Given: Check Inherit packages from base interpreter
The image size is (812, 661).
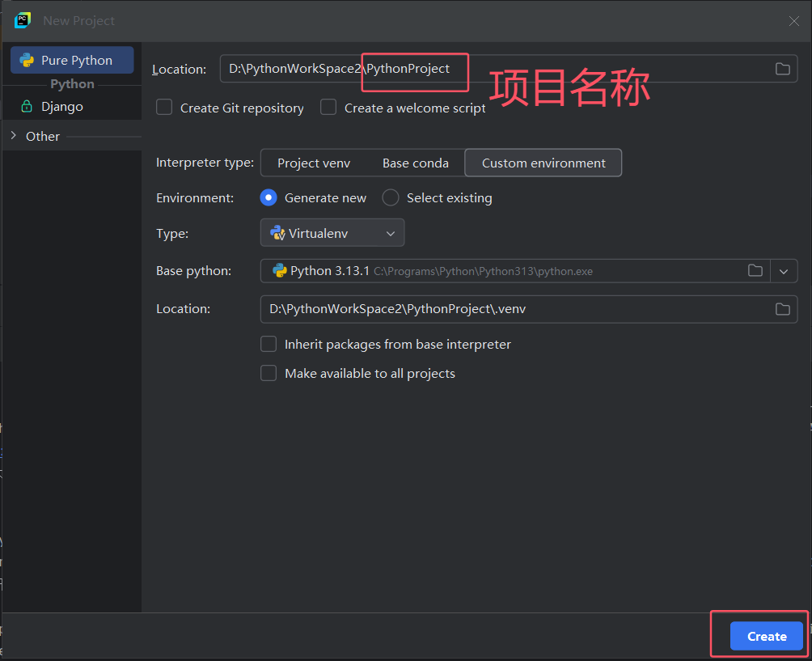Looking at the screenshot, I should (269, 345).
